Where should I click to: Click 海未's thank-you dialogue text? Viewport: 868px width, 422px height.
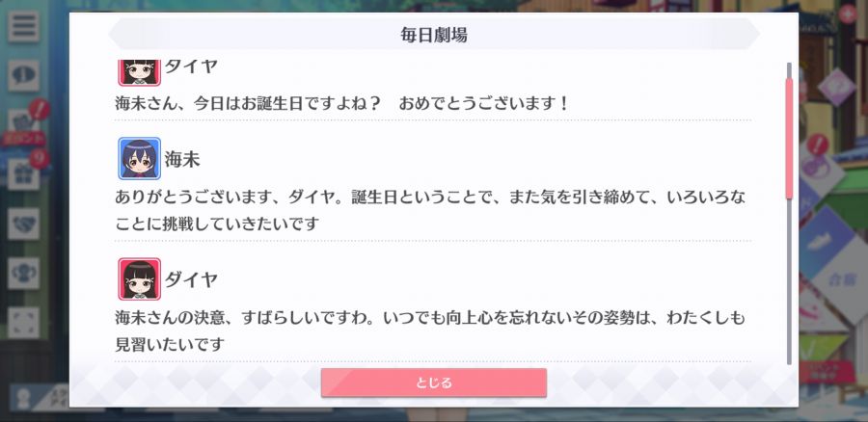tap(431, 211)
